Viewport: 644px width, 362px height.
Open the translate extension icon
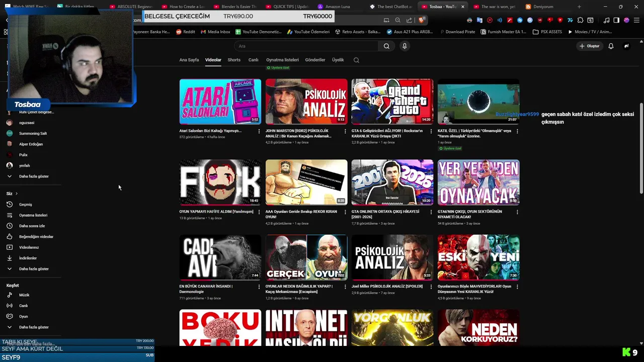(479, 20)
